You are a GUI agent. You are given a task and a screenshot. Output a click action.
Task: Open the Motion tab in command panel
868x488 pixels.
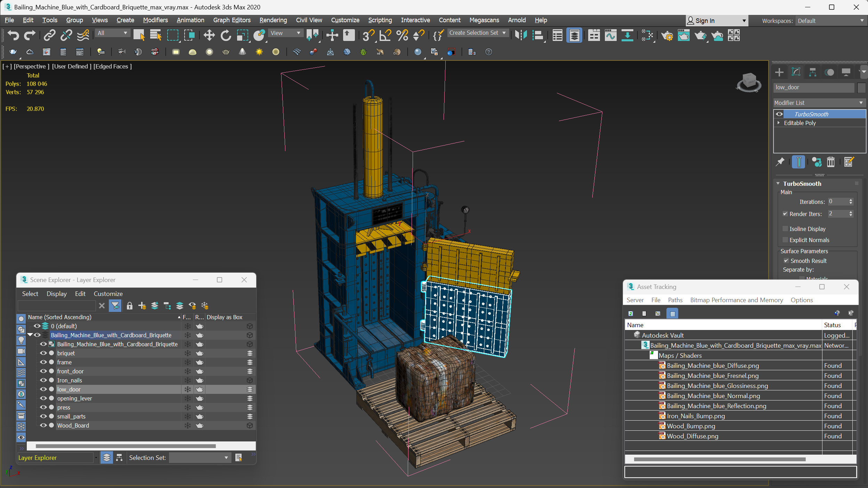pyautogui.click(x=829, y=72)
